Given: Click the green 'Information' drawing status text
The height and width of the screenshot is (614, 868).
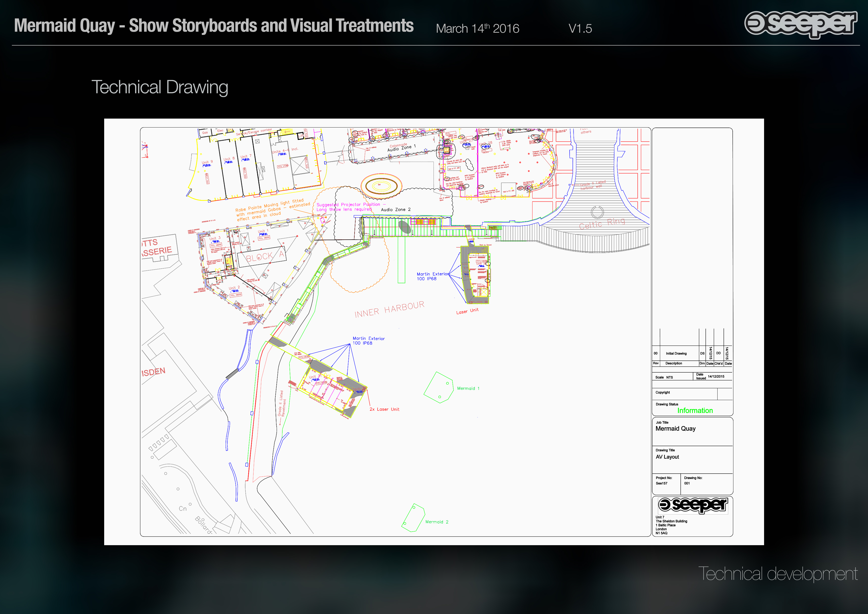Looking at the screenshot, I should click(x=695, y=410).
